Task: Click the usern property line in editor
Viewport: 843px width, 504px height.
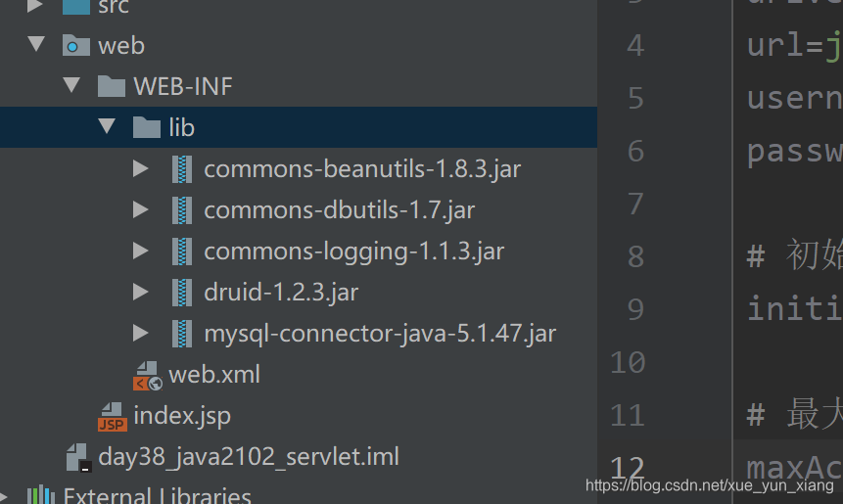Action: tap(794, 98)
